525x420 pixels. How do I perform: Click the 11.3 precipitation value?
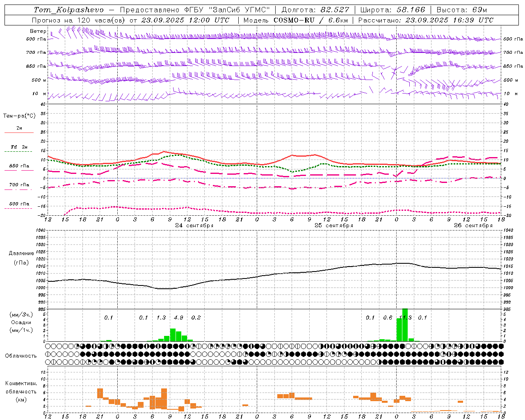pyautogui.click(x=405, y=318)
